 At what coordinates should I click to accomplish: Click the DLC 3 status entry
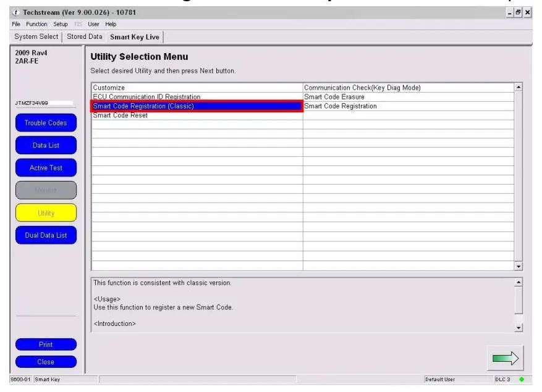pyautogui.click(x=502, y=379)
